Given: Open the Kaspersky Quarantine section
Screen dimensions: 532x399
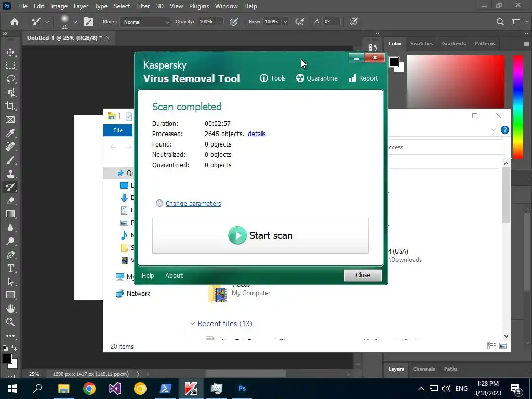Looking at the screenshot, I should tap(317, 78).
